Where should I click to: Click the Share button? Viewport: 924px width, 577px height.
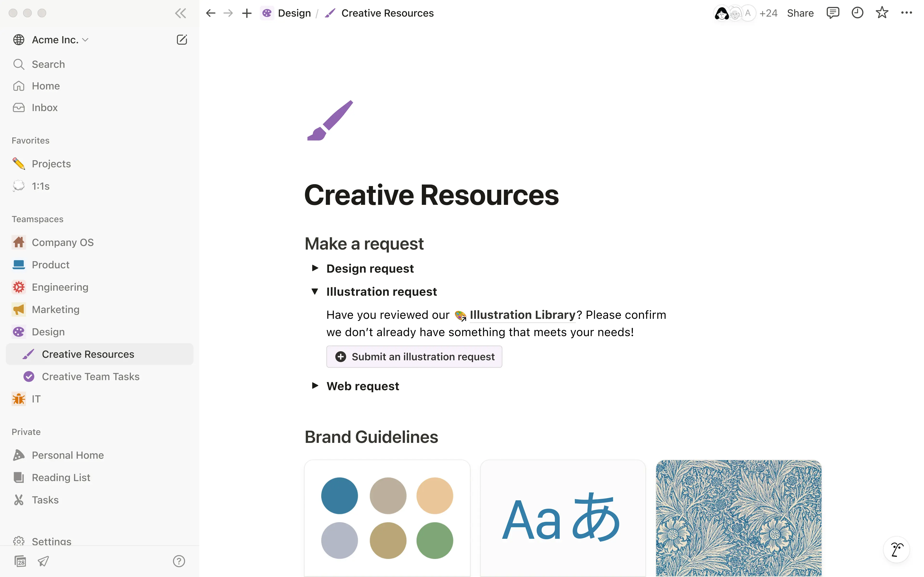tap(800, 13)
